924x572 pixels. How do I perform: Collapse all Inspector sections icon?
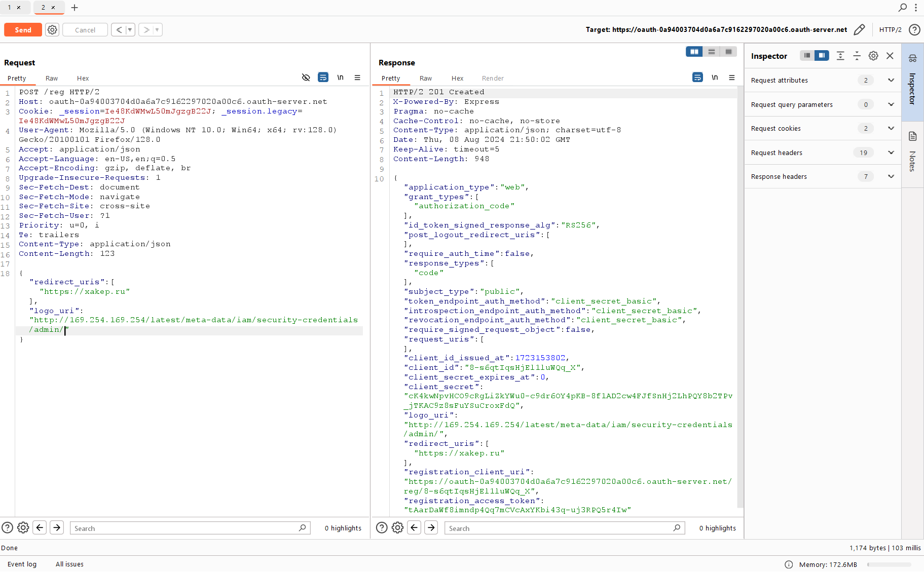(x=857, y=56)
